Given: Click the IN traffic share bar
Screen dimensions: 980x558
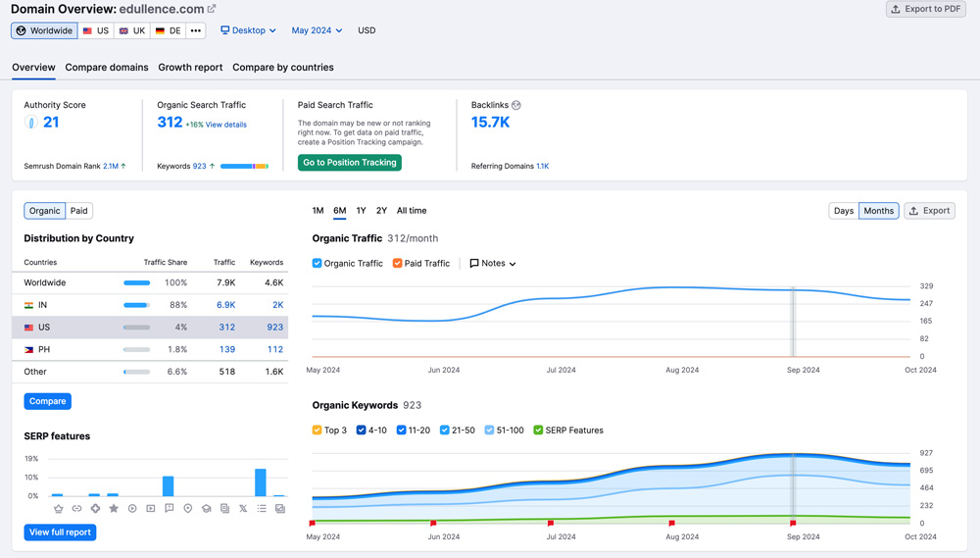Looking at the screenshot, I should [137, 305].
